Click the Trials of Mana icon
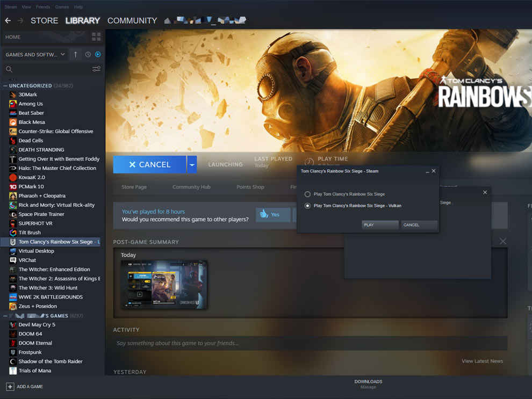The image size is (532, 399). (x=13, y=371)
